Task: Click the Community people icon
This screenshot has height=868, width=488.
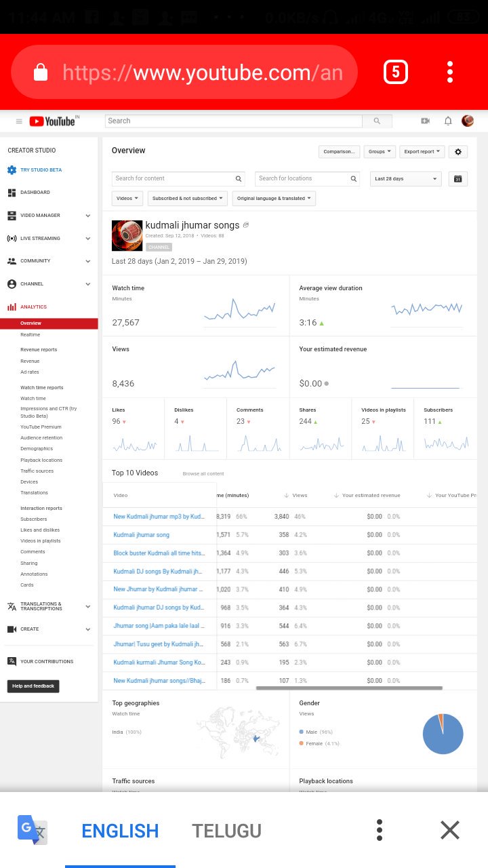Action: pos(12,261)
